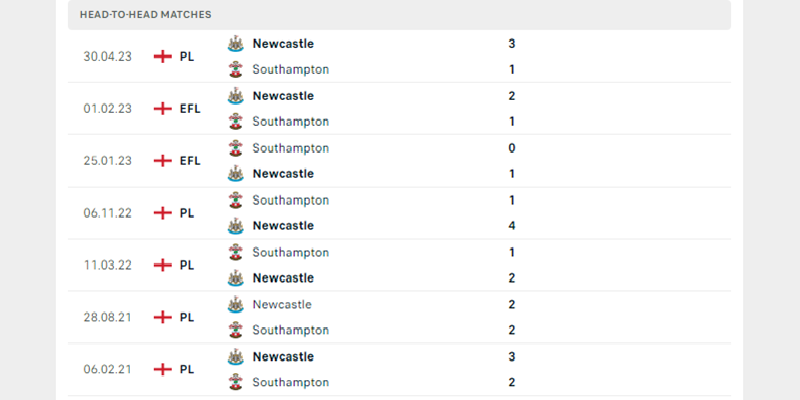The image size is (800, 400).
Task: Click Newcastle crest in 28.08.21 match
Action: coord(235,304)
